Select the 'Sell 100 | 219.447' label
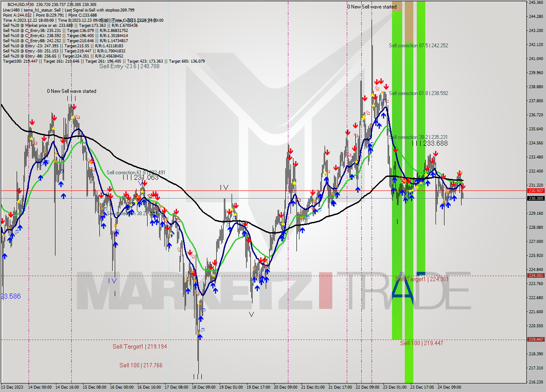546x392 pixels. [421, 343]
